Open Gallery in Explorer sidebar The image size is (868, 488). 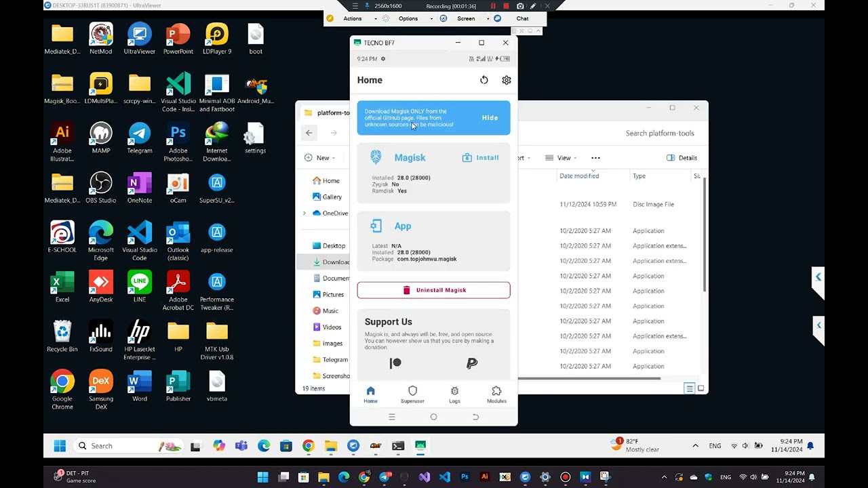pyautogui.click(x=327, y=197)
